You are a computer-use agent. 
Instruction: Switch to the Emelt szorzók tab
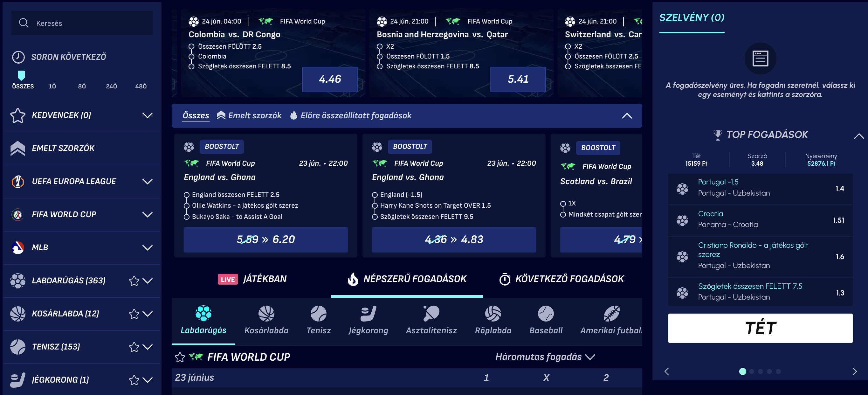(249, 115)
